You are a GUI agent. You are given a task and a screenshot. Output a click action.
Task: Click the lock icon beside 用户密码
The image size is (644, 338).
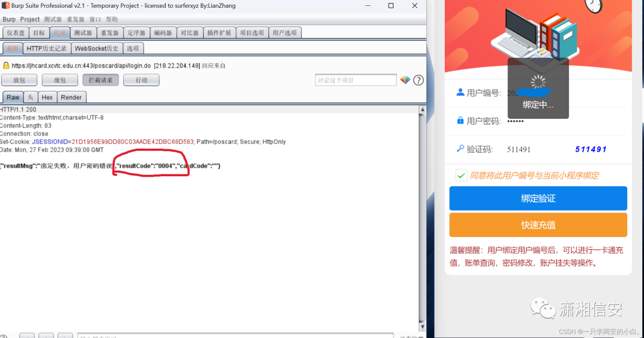[460, 121]
